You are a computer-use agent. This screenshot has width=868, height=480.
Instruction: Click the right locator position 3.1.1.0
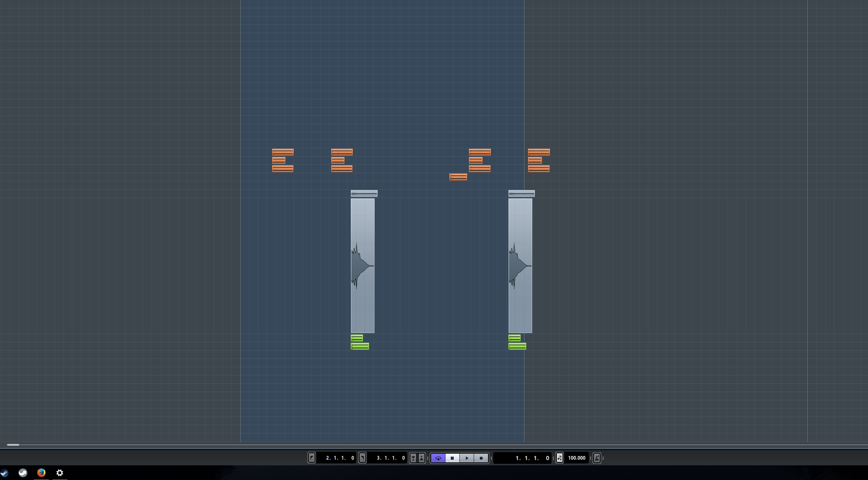click(x=390, y=458)
